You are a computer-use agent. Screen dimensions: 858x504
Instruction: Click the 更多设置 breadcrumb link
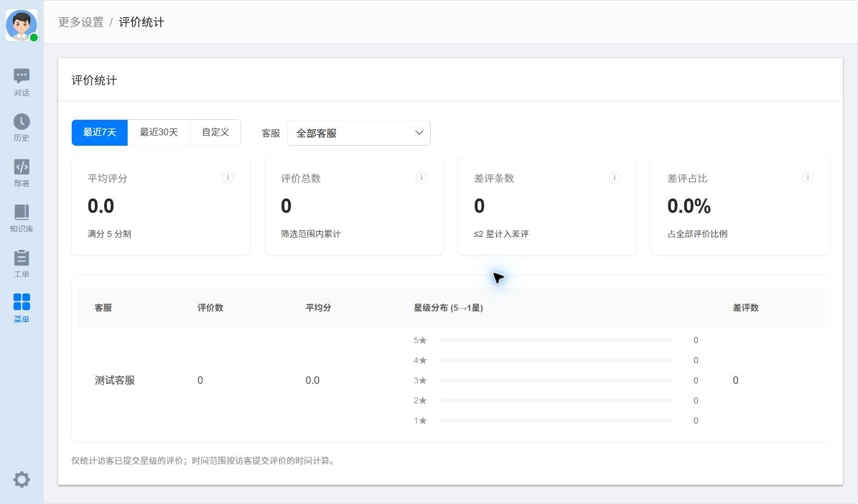pyautogui.click(x=81, y=22)
